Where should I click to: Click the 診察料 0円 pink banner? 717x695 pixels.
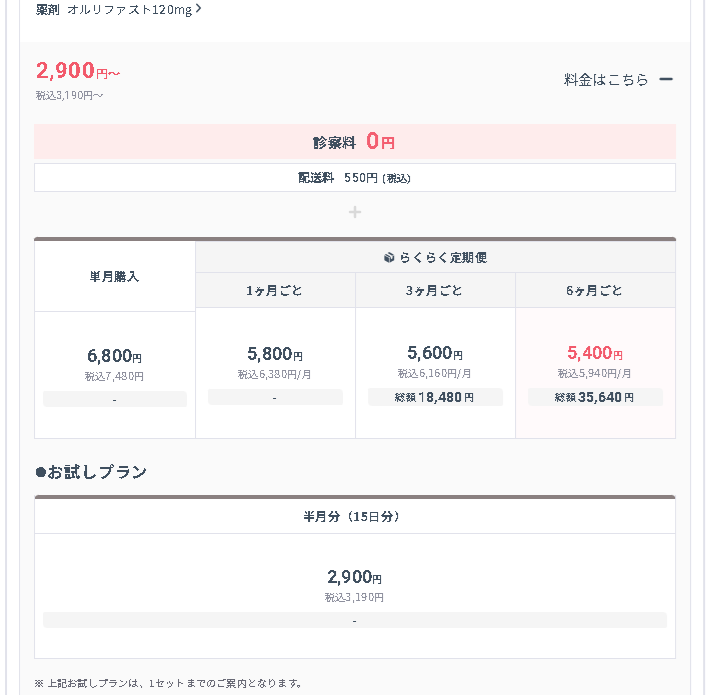coord(355,142)
